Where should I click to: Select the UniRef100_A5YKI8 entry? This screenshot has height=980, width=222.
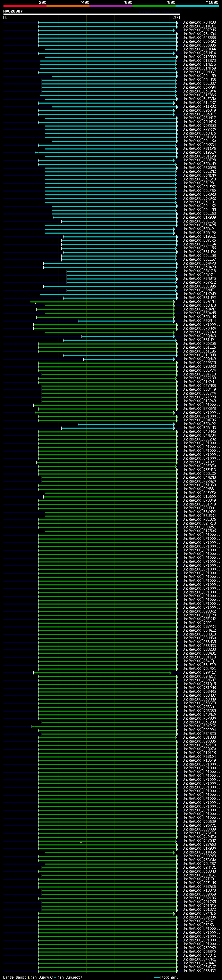click(199, 271)
